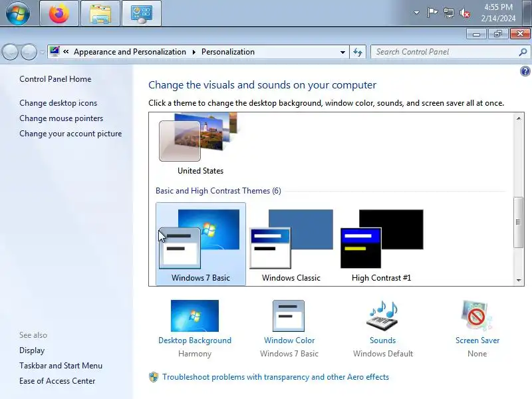Open Help with the question mark icon
This screenshot has width=532, height=399.
coord(525,71)
